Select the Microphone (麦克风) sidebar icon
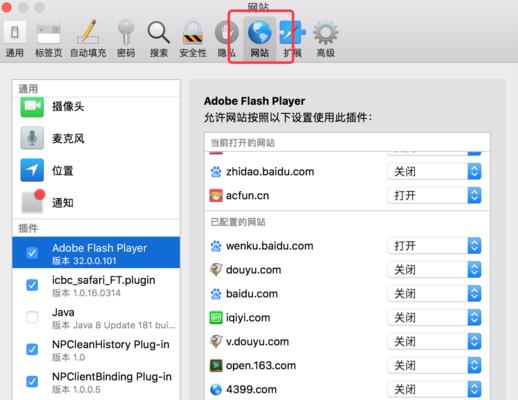The width and height of the screenshot is (518, 400). [x=32, y=138]
